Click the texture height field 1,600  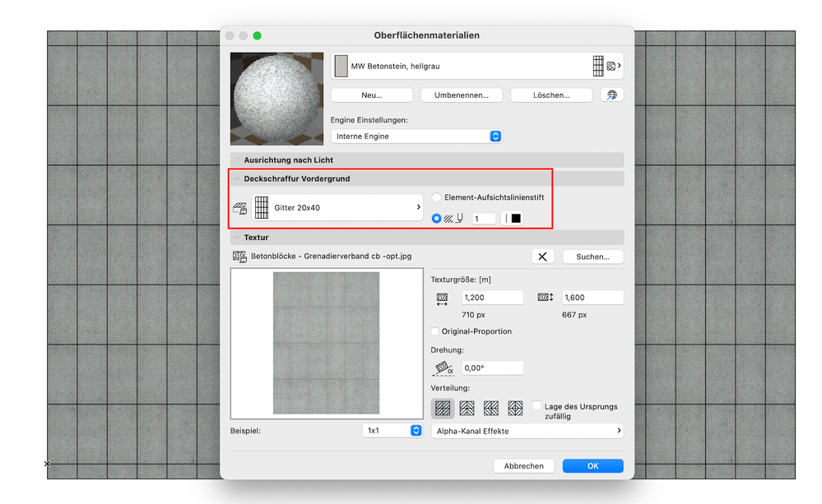593,297
